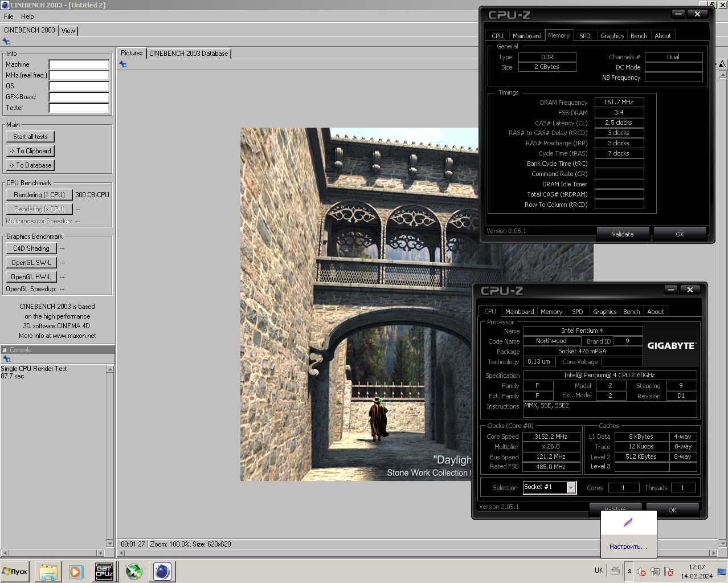Click the Rendering (1 CPU) button
Image resolution: width=728 pixels, height=583 pixels.
pos(39,195)
